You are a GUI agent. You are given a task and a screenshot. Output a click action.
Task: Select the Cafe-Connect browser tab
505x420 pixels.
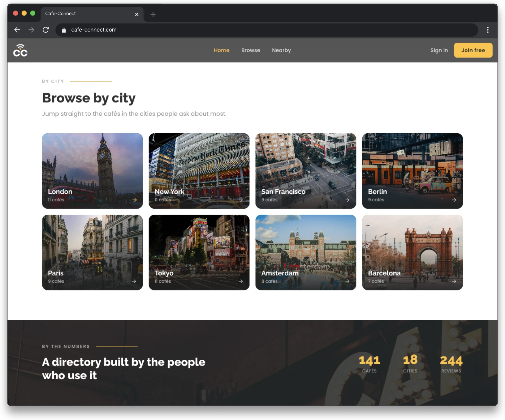click(92, 14)
